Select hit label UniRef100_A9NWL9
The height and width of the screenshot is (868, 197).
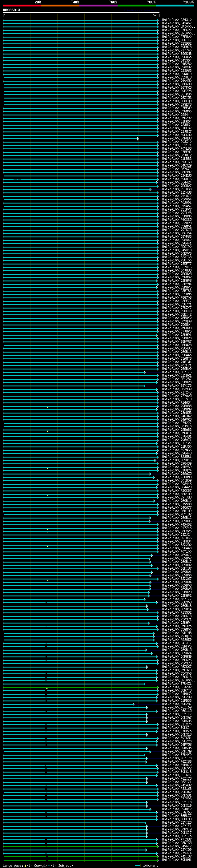[177, 74]
